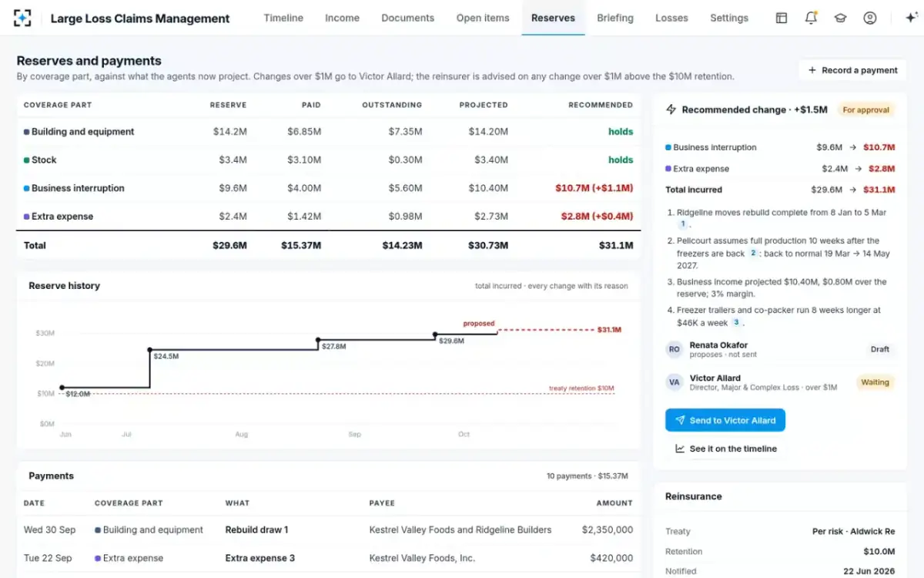Select the Reserves tab
The image size is (924, 578).
point(553,18)
